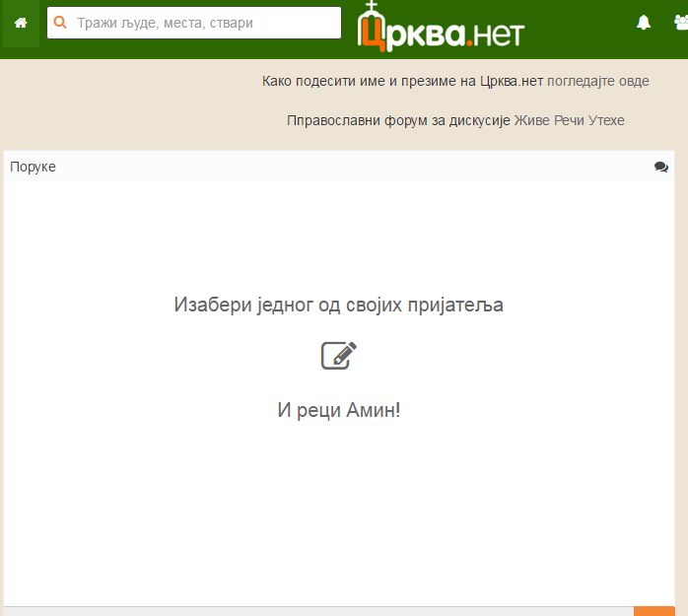Click the chat bubbles icon in Поруке header

(660, 167)
